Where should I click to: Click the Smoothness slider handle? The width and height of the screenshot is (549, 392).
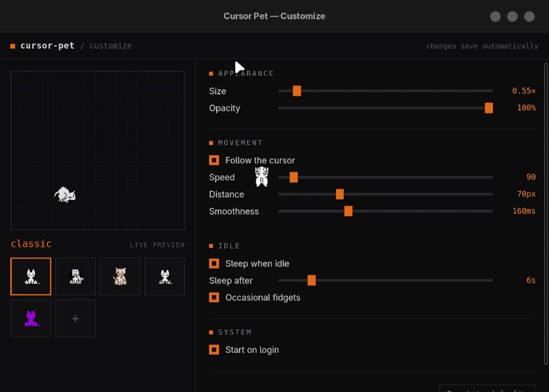click(348, 211)
